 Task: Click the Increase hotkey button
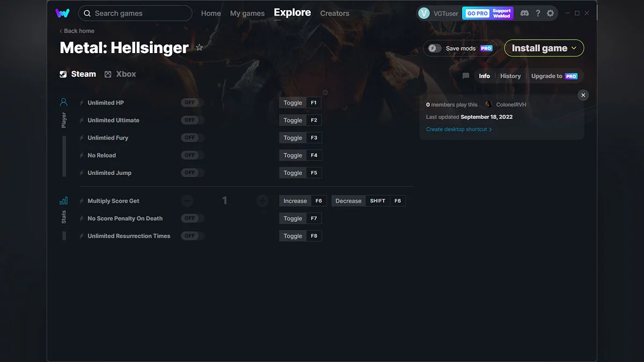pos(295,201)
